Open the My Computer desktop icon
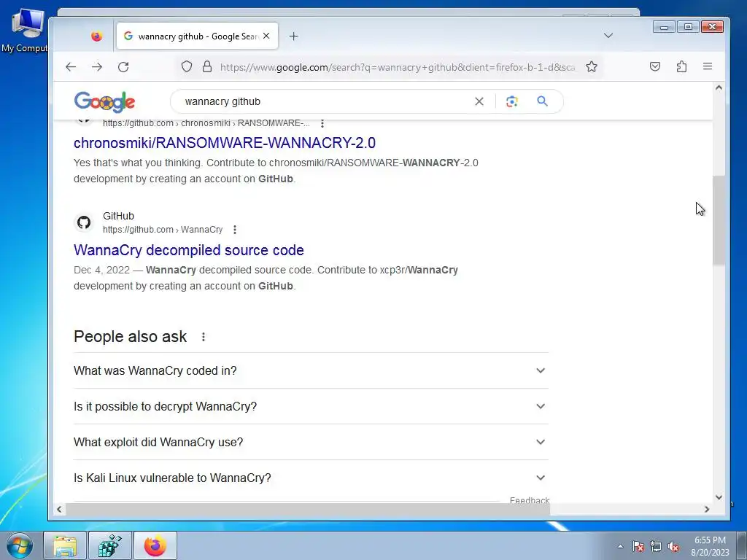The width and height of the screenshot is (747, 560). tap(26, 30)
